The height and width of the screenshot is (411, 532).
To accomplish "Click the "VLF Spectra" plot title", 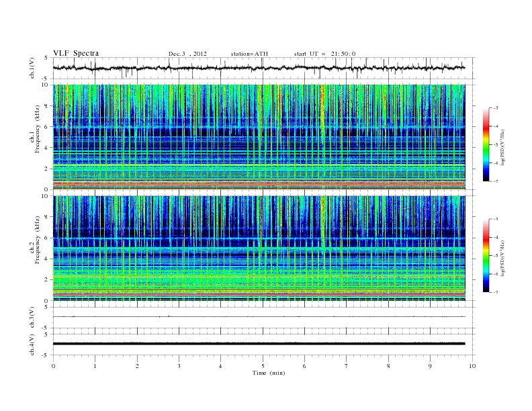I will coord(76,53).
